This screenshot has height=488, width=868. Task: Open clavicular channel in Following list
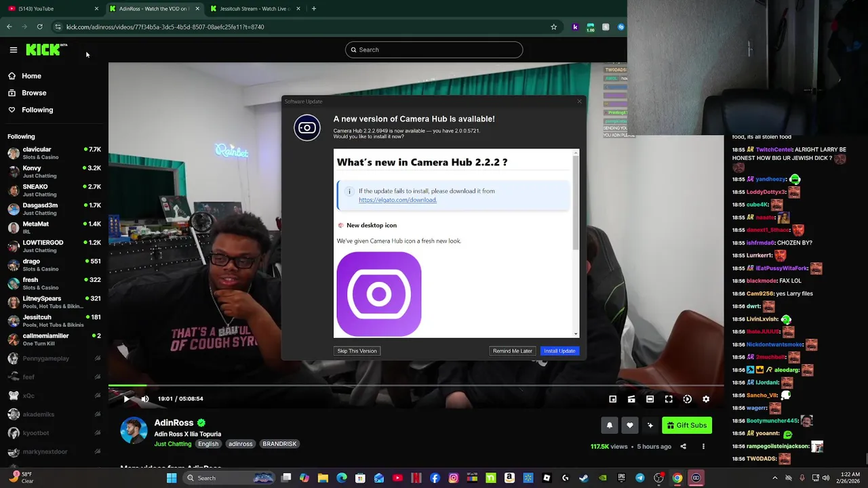pyautogui.click(x=54, y=153)
